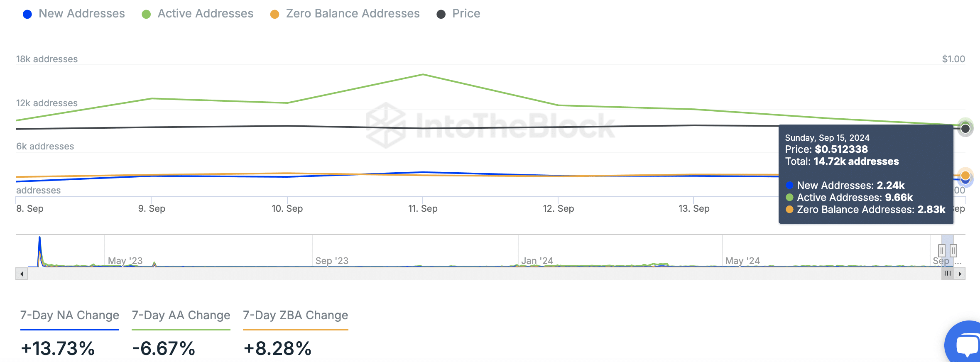Screen dimensions: 980x362
Task: Click the blue New Addresses legend dot
Action: coord(27,15)
